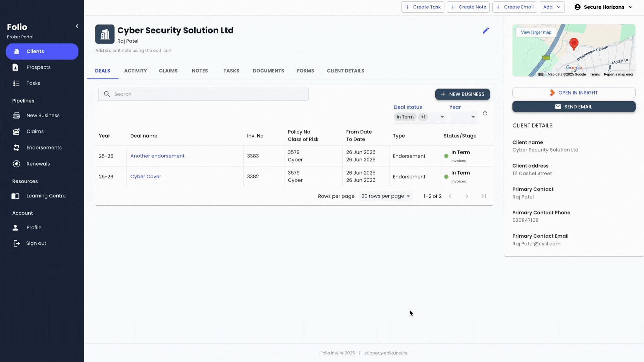Screen dimensions: 644x362
Task: Switch to the Activity tab
Action: 135,71
